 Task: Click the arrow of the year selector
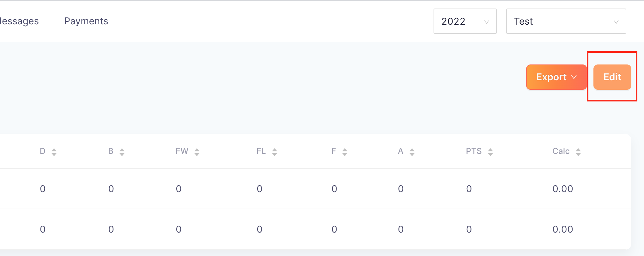(x=487, y=22)
